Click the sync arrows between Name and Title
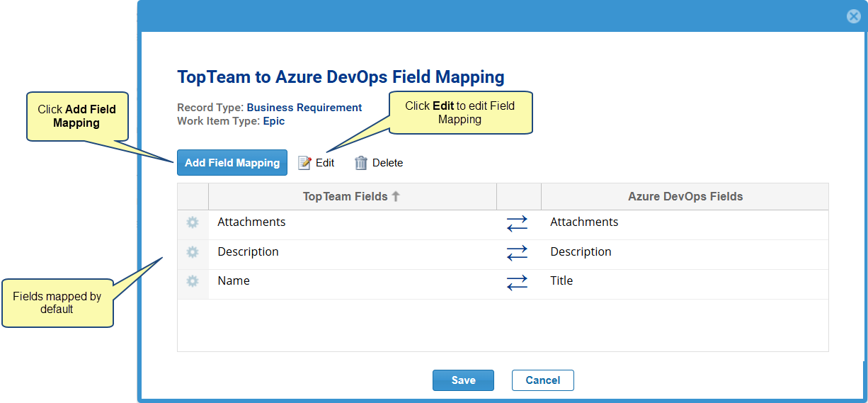Viewport: 868px width, 403px height. [x=517, y=282]
